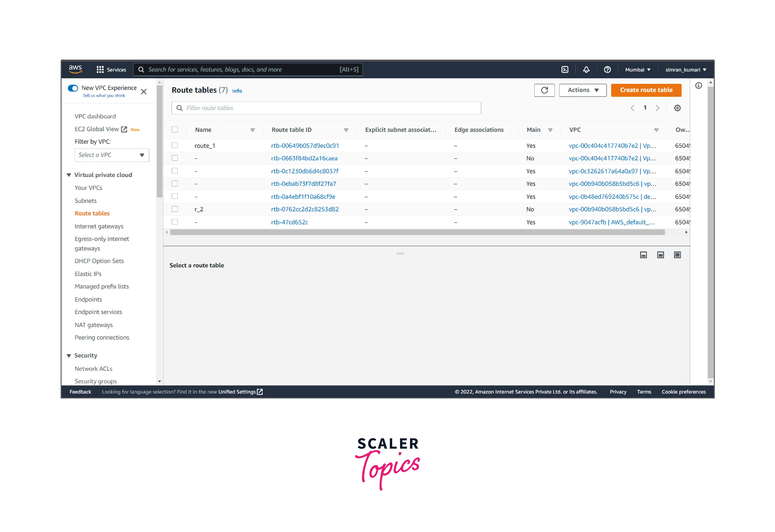Screen dimensions: 775x532
Task: Click the horizontal table scrollbar
Action: (x=417, y=232)
